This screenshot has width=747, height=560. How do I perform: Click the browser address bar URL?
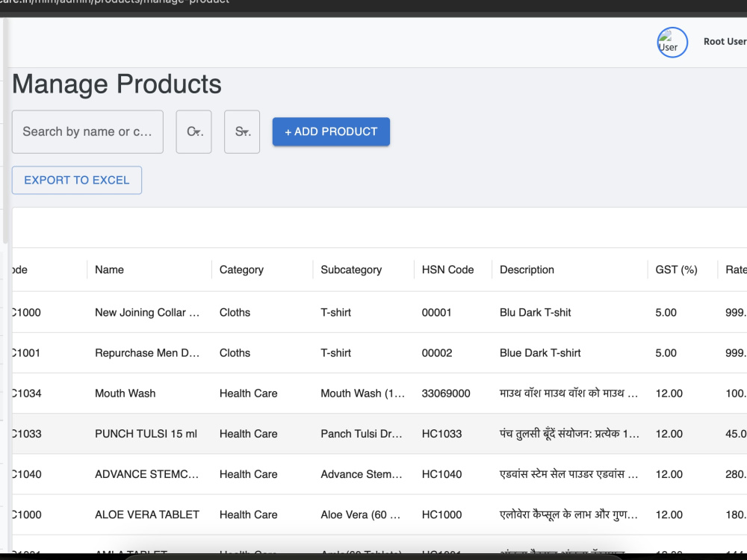coord(114,2)
